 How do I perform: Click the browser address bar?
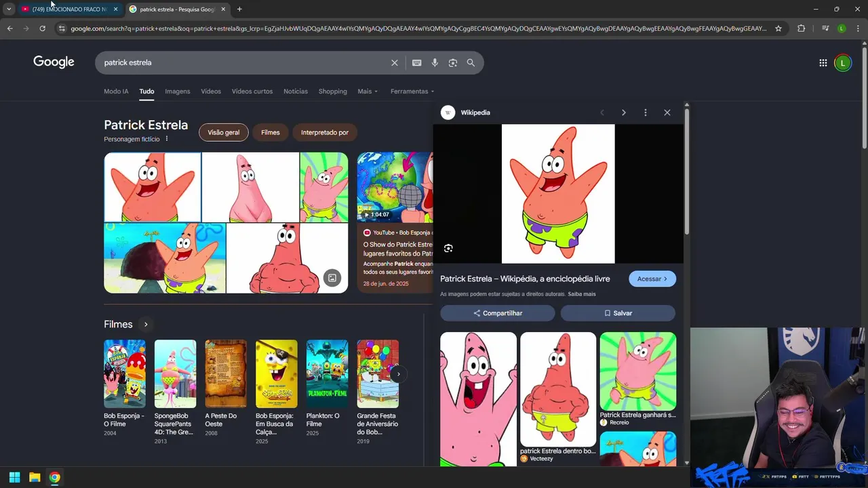[418, 28]
